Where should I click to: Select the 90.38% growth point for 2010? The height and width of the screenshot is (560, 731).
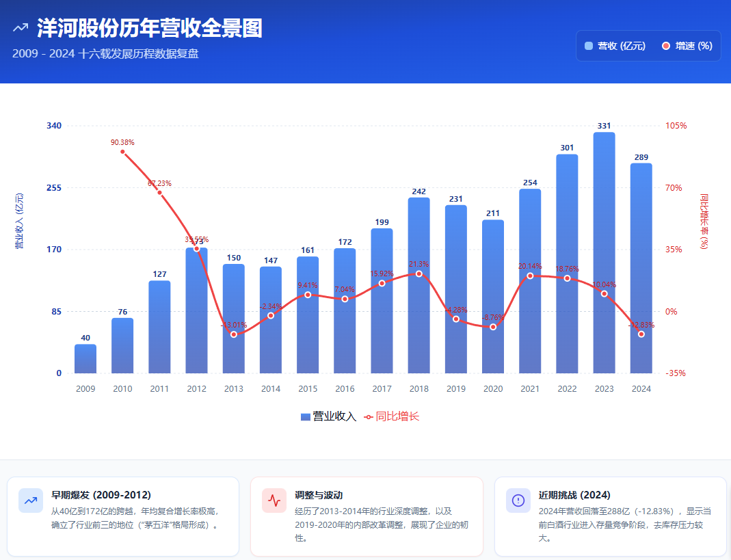(123, 152)
